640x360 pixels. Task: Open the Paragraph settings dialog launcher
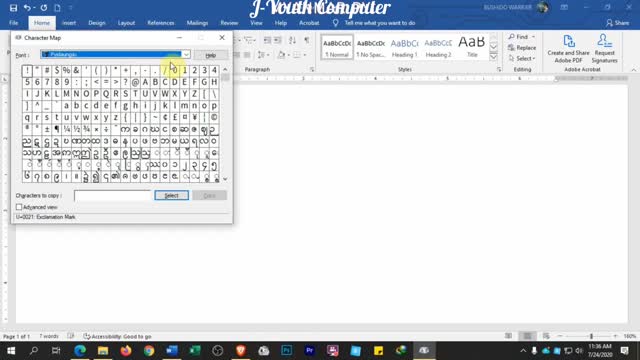312,70
